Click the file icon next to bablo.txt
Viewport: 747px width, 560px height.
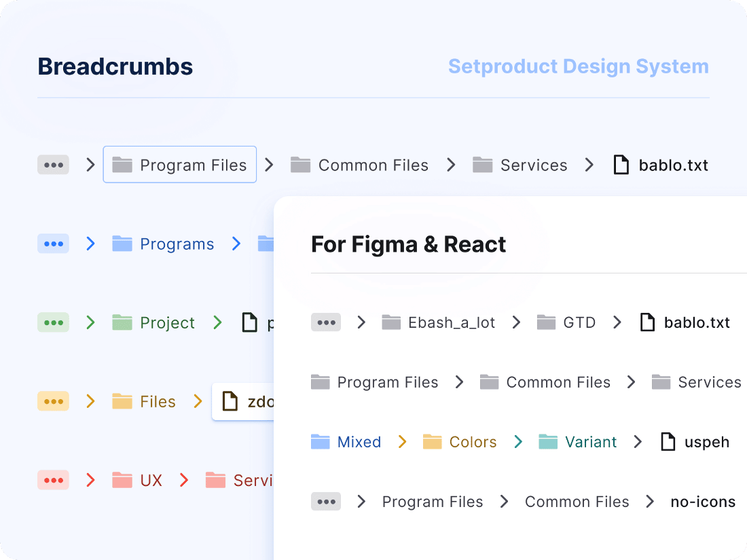tap(621, 164)
